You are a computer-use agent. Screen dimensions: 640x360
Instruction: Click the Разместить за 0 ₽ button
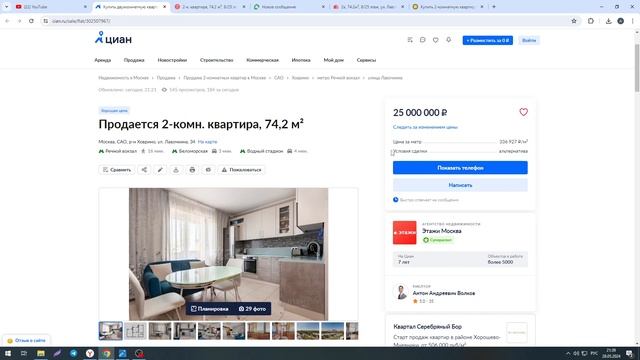point(487,40)
